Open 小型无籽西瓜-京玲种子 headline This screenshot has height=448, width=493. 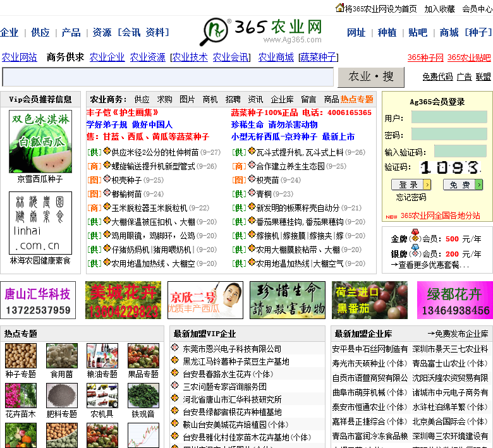[293, 136]
